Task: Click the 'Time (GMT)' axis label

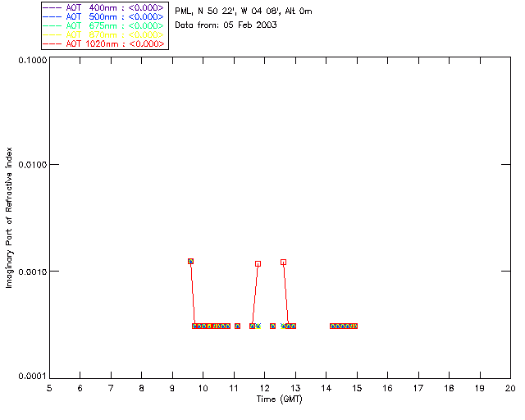Action: [x=280, y=399]
